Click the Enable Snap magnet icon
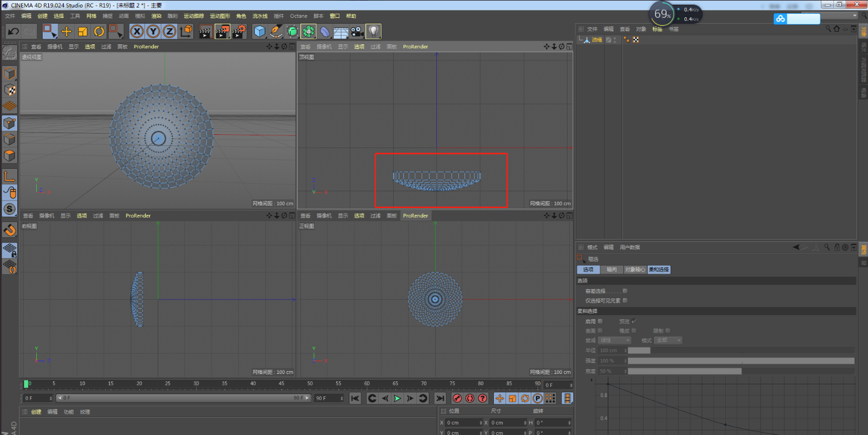Screen dimensions: 868x435 tap(10, 230)
